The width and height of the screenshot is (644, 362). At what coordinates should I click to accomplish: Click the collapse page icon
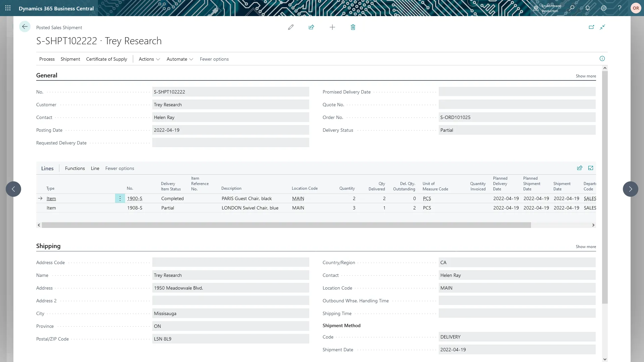pos(602,27)
